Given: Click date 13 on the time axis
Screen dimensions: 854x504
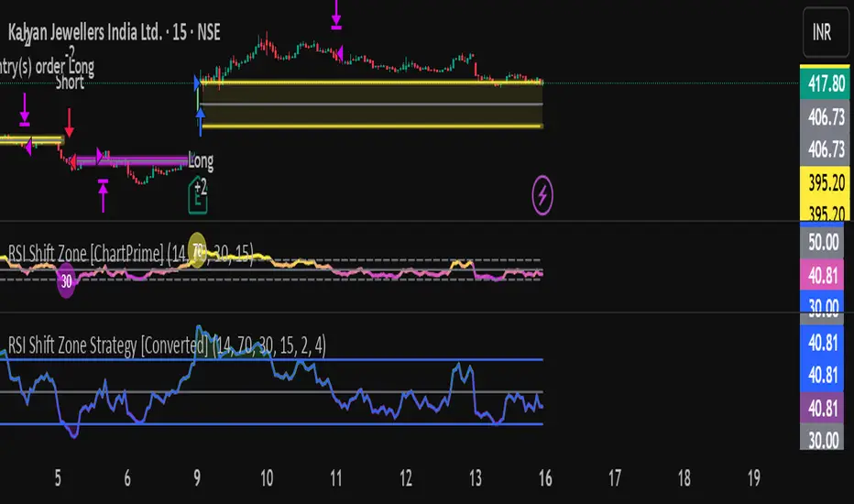Looking at the screenshot, I should pyautogui.click(x=475, y=477).
